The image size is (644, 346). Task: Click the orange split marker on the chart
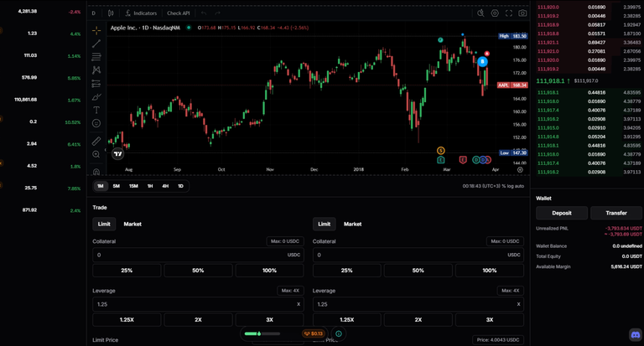coord(441,151)
